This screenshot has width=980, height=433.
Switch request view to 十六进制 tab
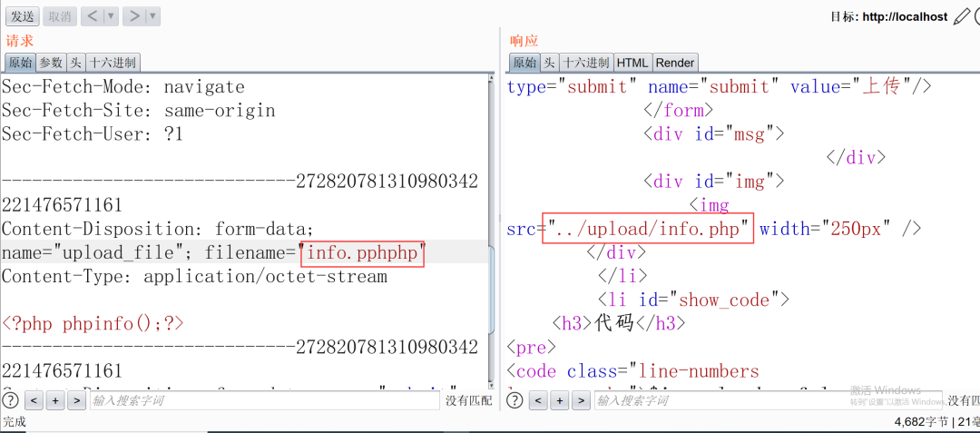tap(113, 63)
